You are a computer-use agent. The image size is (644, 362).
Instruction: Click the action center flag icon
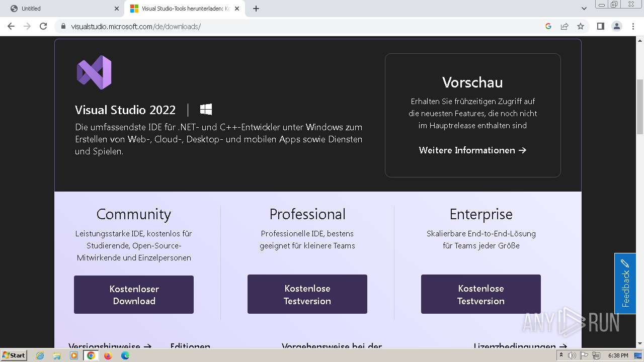point(585,355)
